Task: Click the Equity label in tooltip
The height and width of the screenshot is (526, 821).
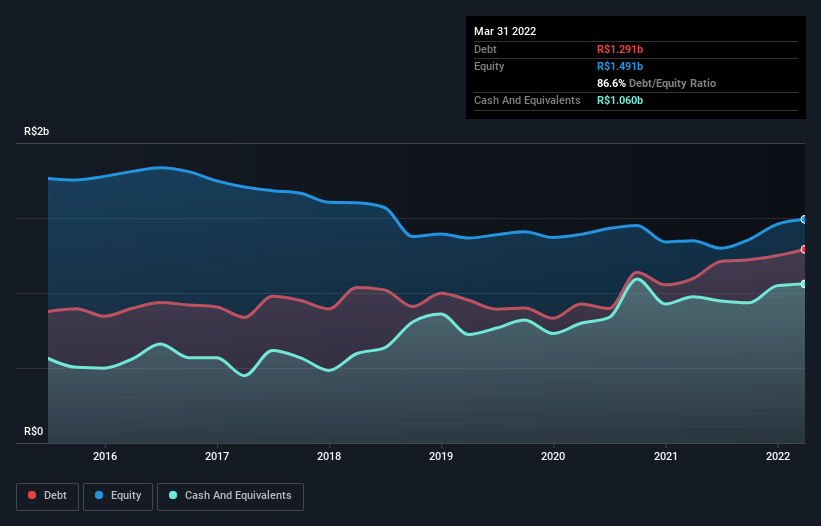Action: (489, 66)
